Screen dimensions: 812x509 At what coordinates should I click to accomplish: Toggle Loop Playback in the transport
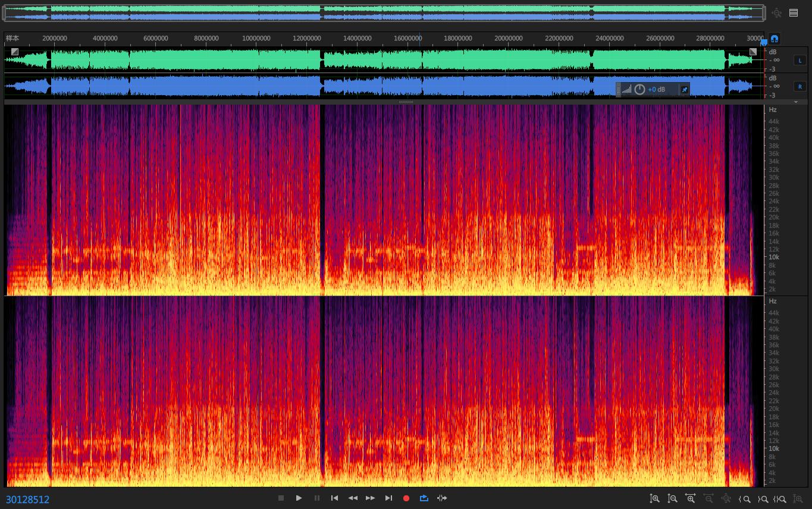[x=424, y=498]
